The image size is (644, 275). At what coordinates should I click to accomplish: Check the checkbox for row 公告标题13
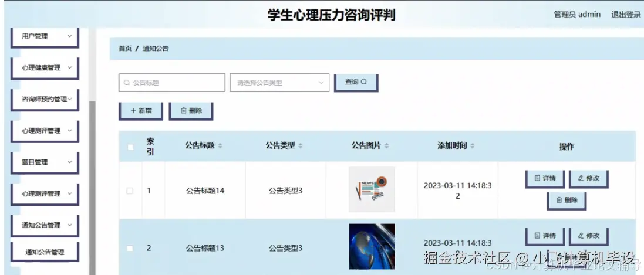[x=130, y=249]
